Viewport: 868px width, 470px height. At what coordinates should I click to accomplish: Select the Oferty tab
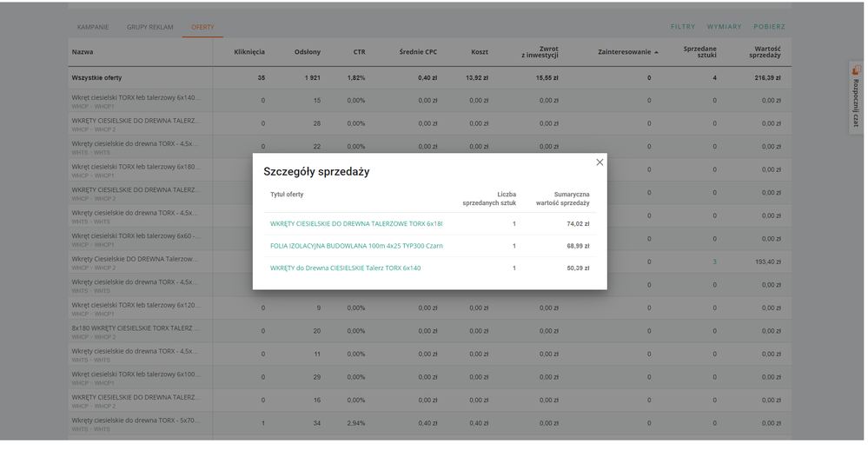tap(202, 27)
